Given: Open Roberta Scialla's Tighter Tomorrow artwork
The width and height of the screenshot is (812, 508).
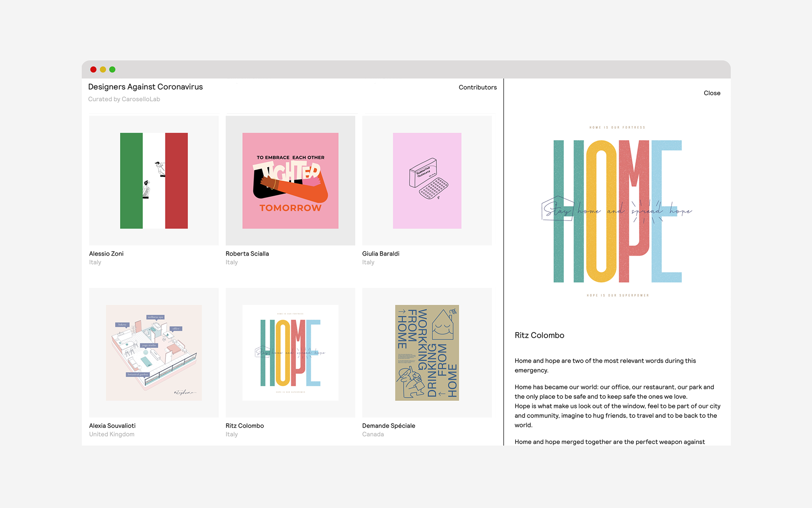Looking at the screenshot, I should click(x=291, y=181).
